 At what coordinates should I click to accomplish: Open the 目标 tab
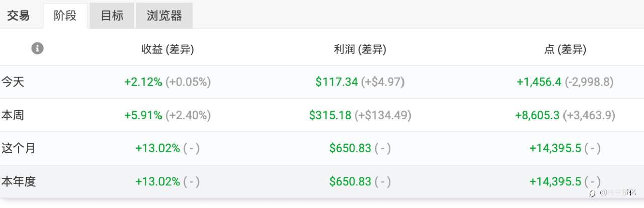112,16
